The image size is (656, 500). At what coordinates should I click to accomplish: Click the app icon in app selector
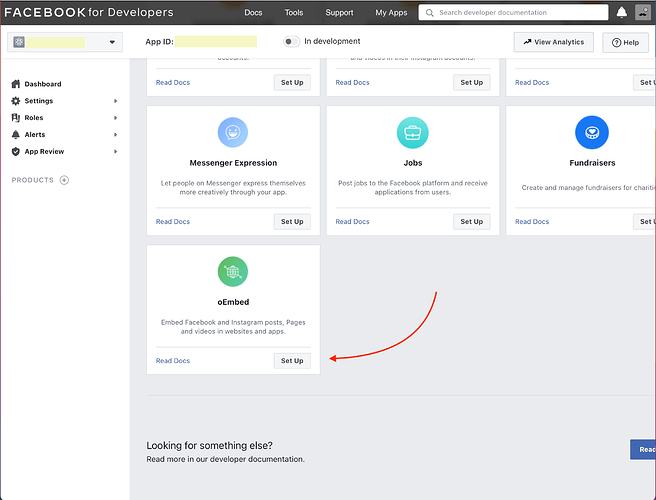pos(19,42)
